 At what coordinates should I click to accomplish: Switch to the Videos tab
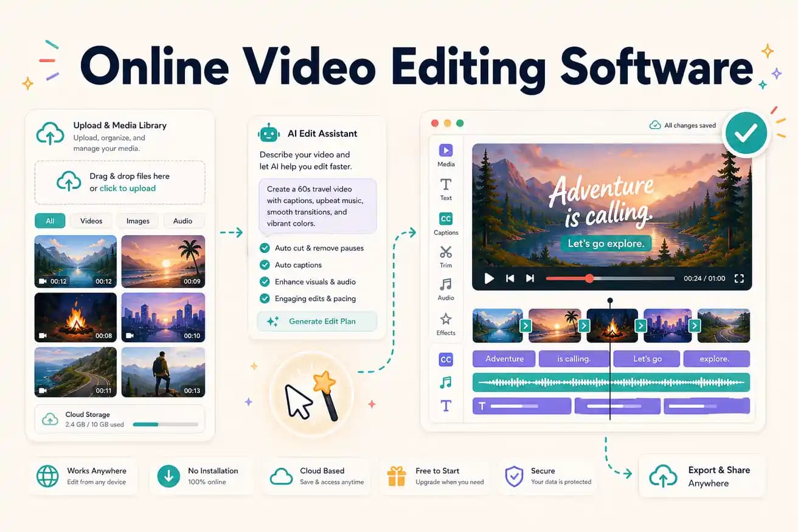pos(91,221)
